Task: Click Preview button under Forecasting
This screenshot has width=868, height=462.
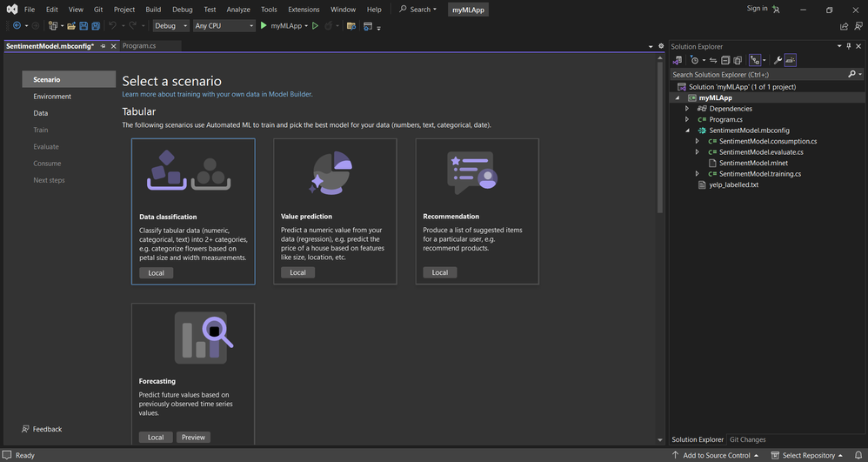Action: click(x=193, y=437)
